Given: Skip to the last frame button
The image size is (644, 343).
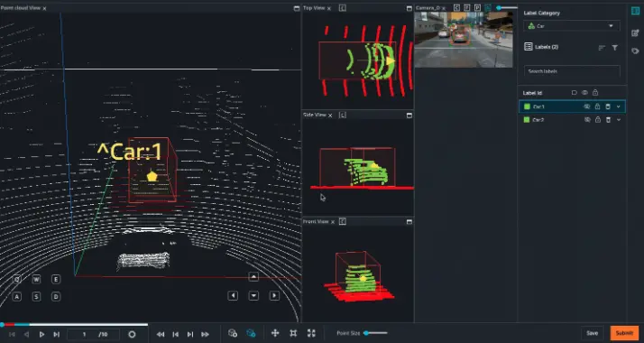Looking at the screenshot, I should (57, 334).
